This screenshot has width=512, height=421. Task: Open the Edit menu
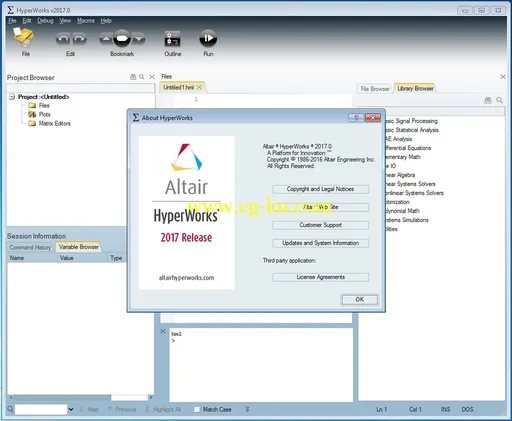click(x=27, y=21)
